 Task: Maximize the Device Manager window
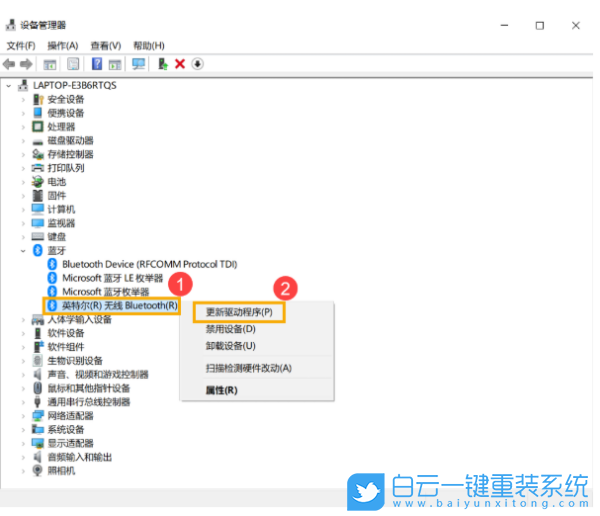pyautogui.click(x=540, y=25)
